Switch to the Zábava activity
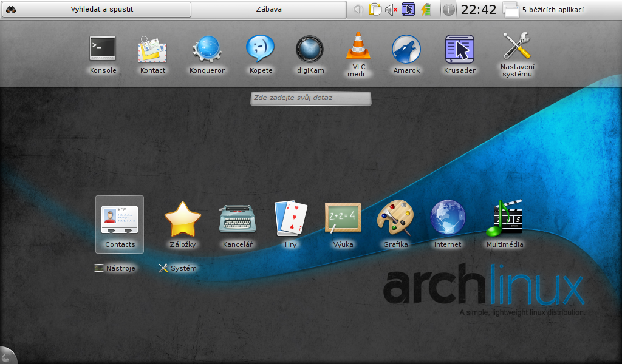Viewport: 622px width, 364px height. [x=269, y=9]
